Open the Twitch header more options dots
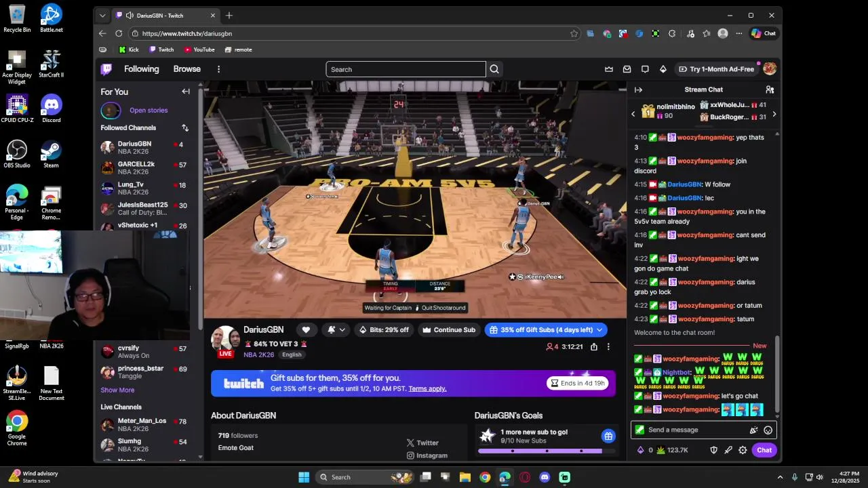Image resolution: width=868 pixels, height=488 pixels. [x=218, y=69]
